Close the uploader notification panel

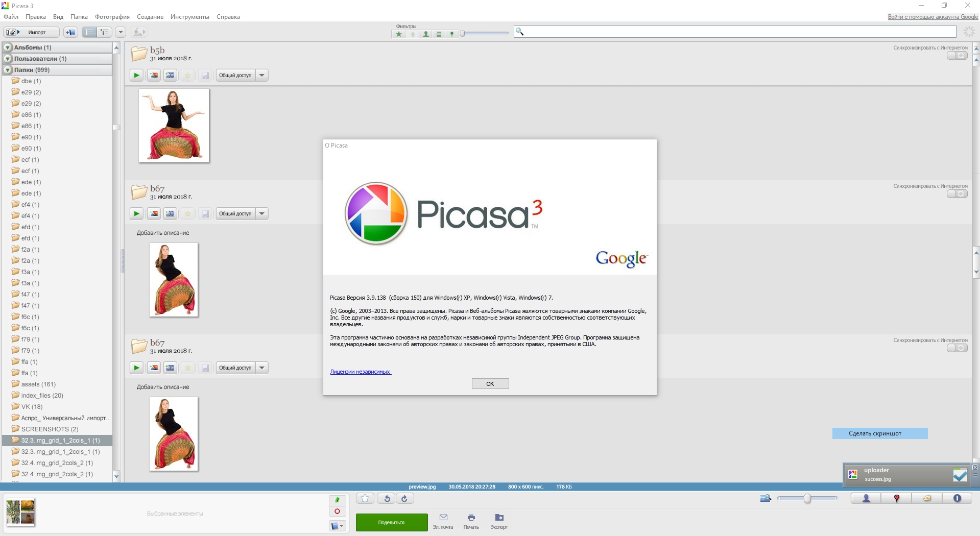[x=975, y=468]
